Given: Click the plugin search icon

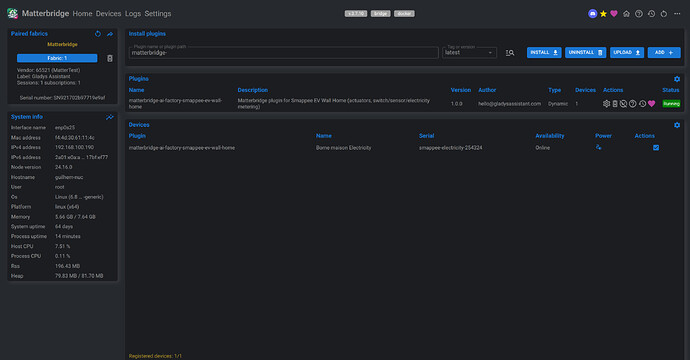Looking at the screenshot, I should click(x=510, y=53).
